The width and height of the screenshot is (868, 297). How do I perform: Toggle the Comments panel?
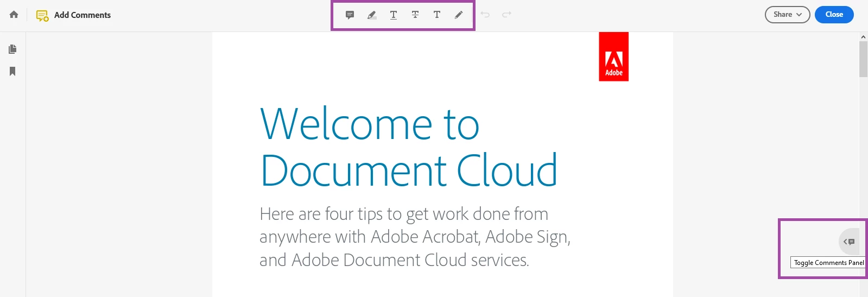849,242
